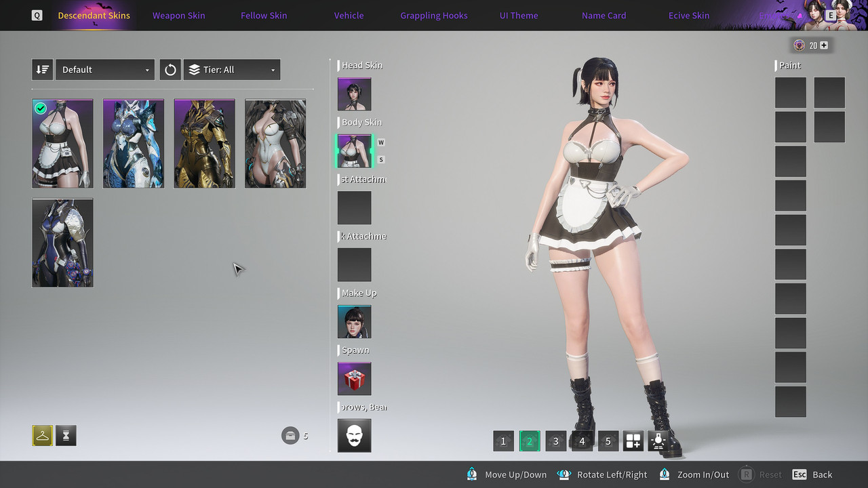Open the empty Chest Attachment slot
This screenshot has height=488, width=868.
pos(355,208)
